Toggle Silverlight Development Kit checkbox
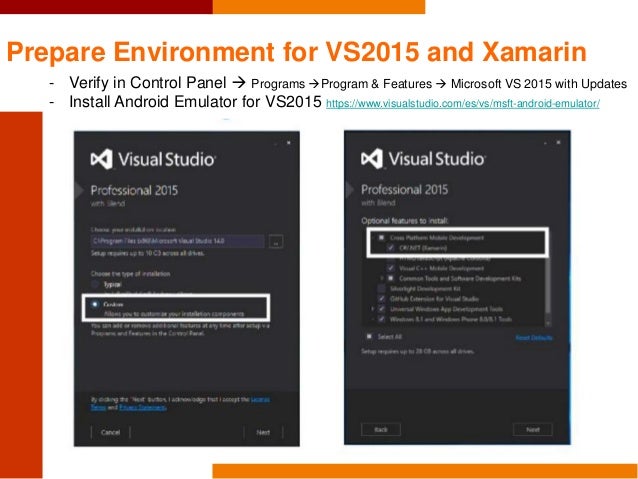This screenshot has width=638, height=479. point(381,289)
